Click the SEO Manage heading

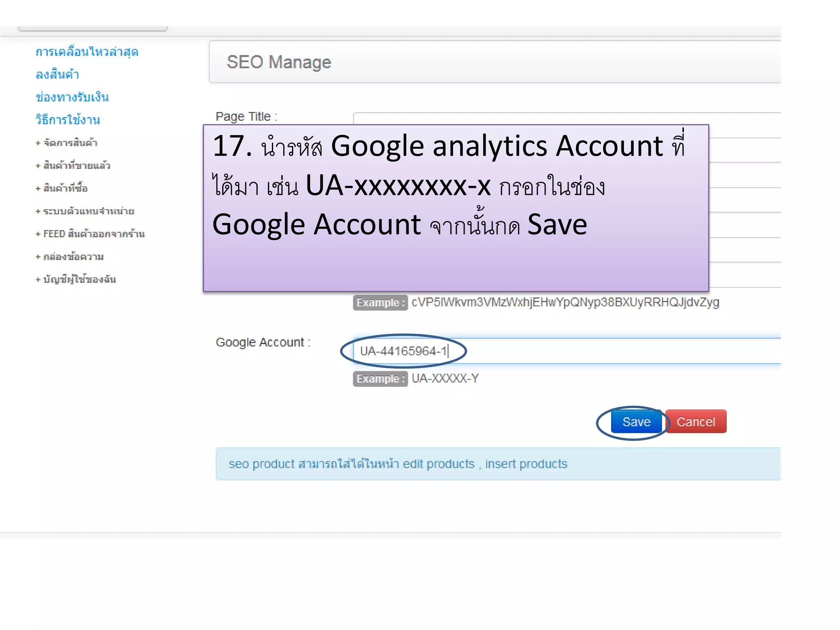click(279, 62)
